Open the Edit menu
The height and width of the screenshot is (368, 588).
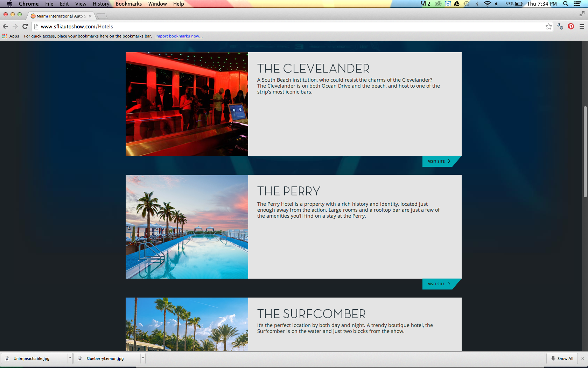click(x=64, y=4)
